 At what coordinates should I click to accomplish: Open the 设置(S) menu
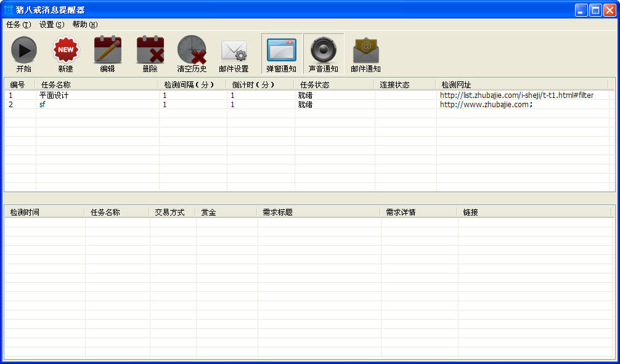(x=52, y=25)
